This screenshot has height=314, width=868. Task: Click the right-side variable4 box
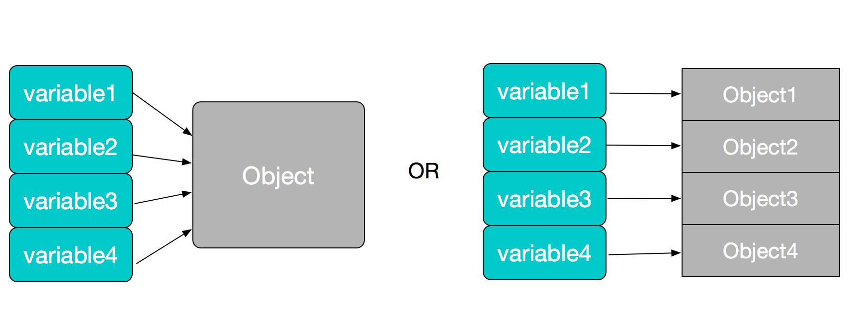pos(544,253)
